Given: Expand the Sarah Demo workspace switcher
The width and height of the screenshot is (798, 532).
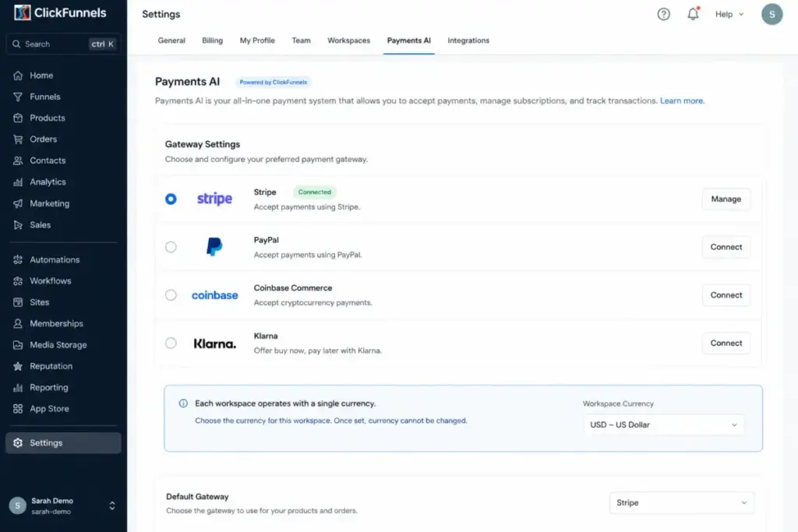Looking at the screenshot, I should pyautogui.click(x=112, y=506).
